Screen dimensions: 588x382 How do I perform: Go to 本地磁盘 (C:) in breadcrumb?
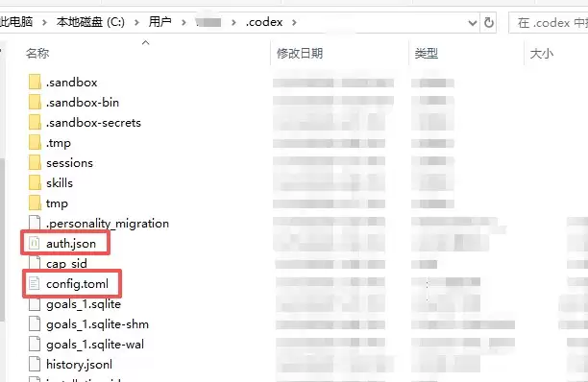coord(90,22)
